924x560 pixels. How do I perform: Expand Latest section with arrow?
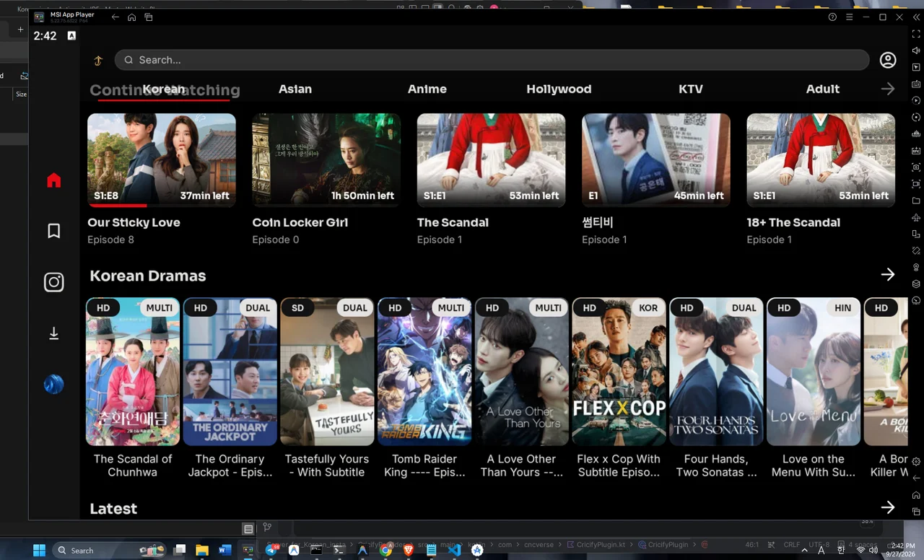pyautogui.click(x=888, y=507)
